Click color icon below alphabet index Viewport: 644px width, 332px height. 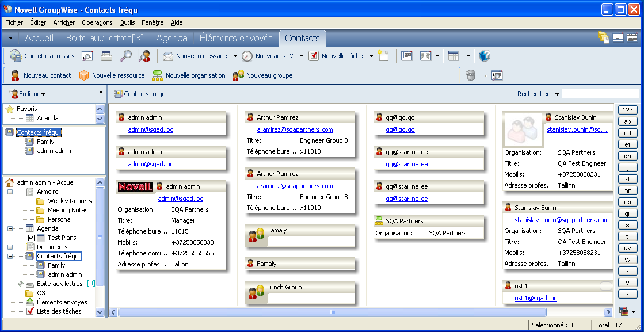(623, 311)
